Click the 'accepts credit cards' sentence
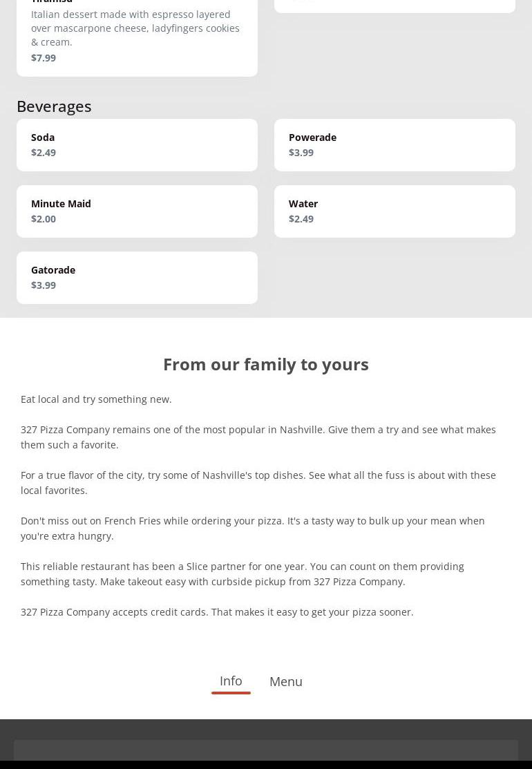Viewport: 532px width, 769px height. [217, 612]
